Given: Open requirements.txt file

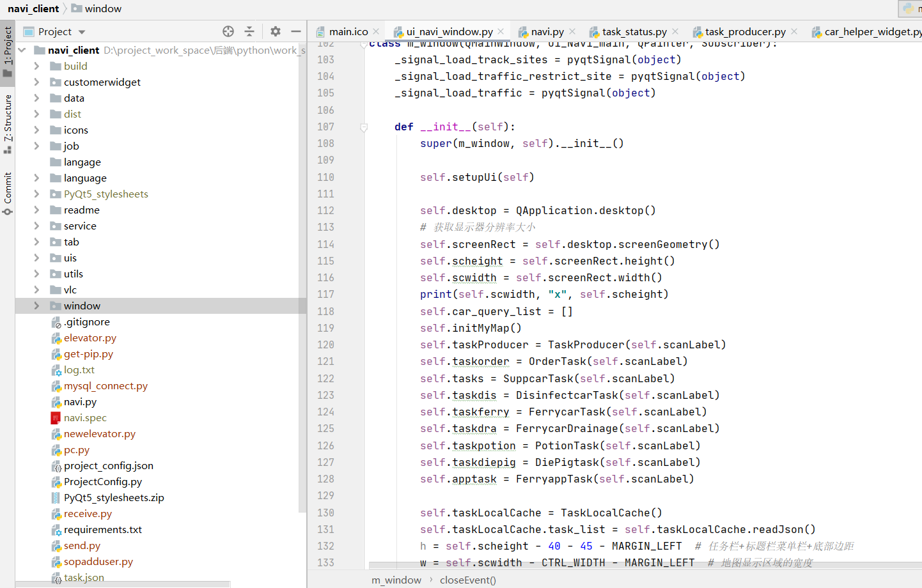Looking at the screenshot, I should tap(102, 529).
